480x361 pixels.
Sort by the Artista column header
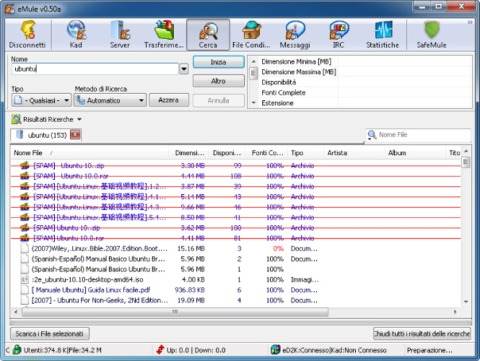coord(353,153)
